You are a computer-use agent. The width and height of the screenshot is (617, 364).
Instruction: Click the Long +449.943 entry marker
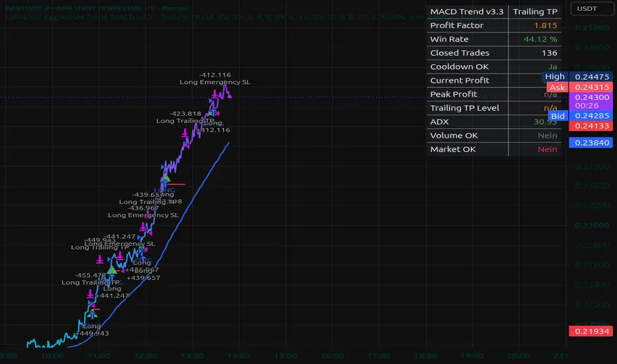(91, 330)
